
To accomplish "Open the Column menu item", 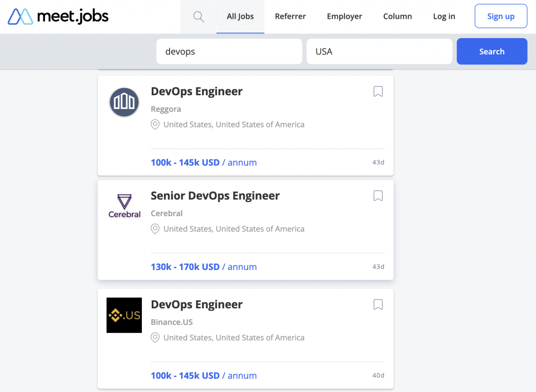I will click(398, 16).
